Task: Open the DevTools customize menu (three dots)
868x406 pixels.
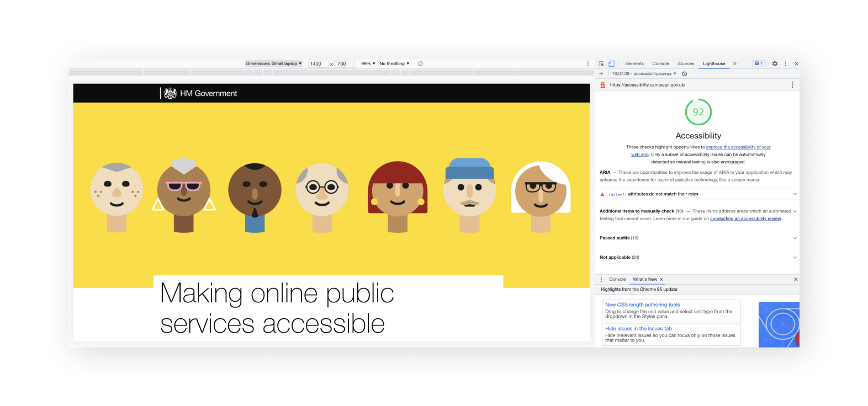Action: [785, 63]
